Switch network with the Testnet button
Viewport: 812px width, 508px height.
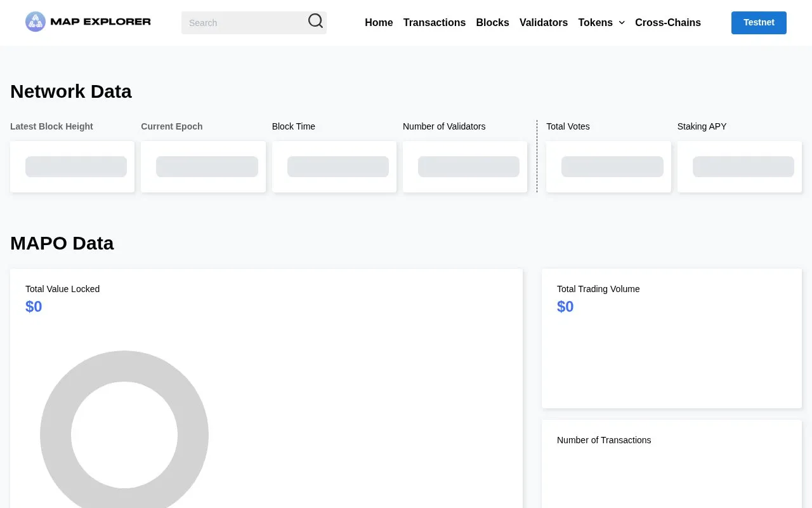click(759, 23)
